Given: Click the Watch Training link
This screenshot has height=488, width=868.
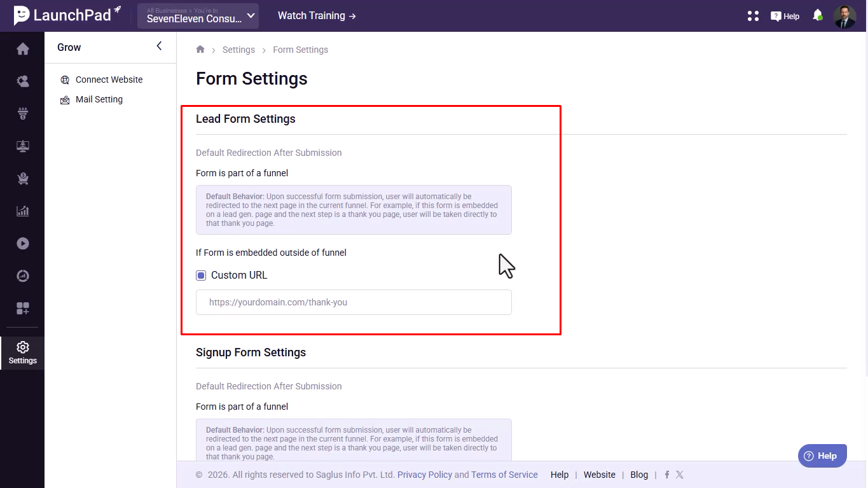Looking at the screenshot, I should tap(317, 16).
